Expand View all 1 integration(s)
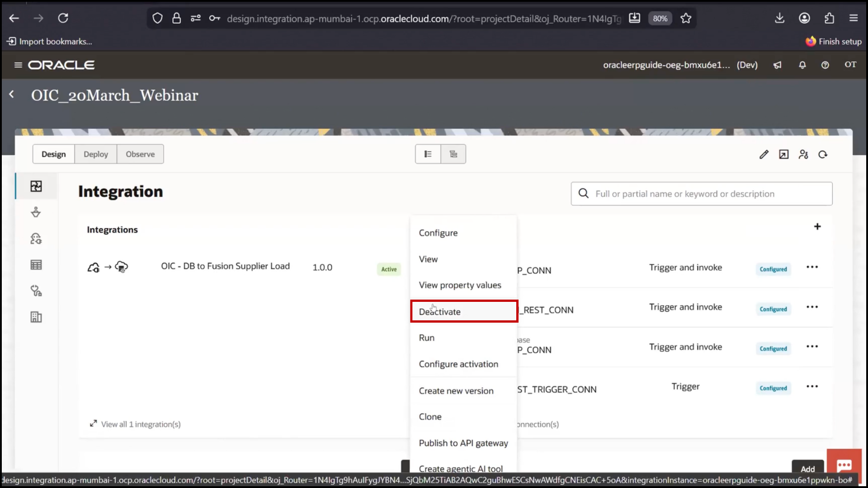 pyautogui.click(x=135, y=424)
